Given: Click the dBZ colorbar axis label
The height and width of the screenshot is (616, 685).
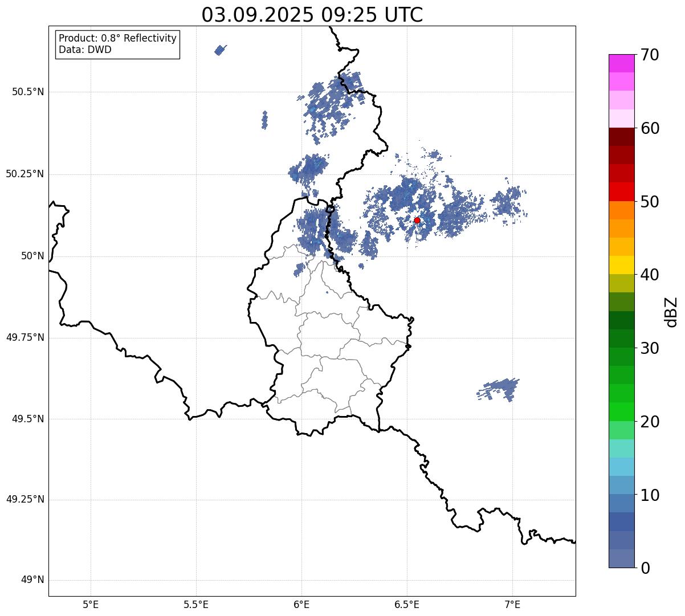Looking at the screenshot, I should pos(671,312).
